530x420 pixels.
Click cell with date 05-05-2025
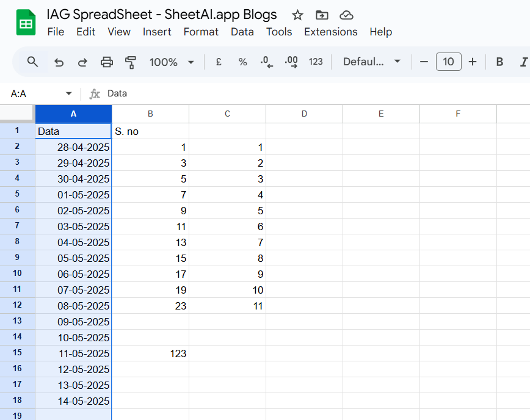coord(73,258)
